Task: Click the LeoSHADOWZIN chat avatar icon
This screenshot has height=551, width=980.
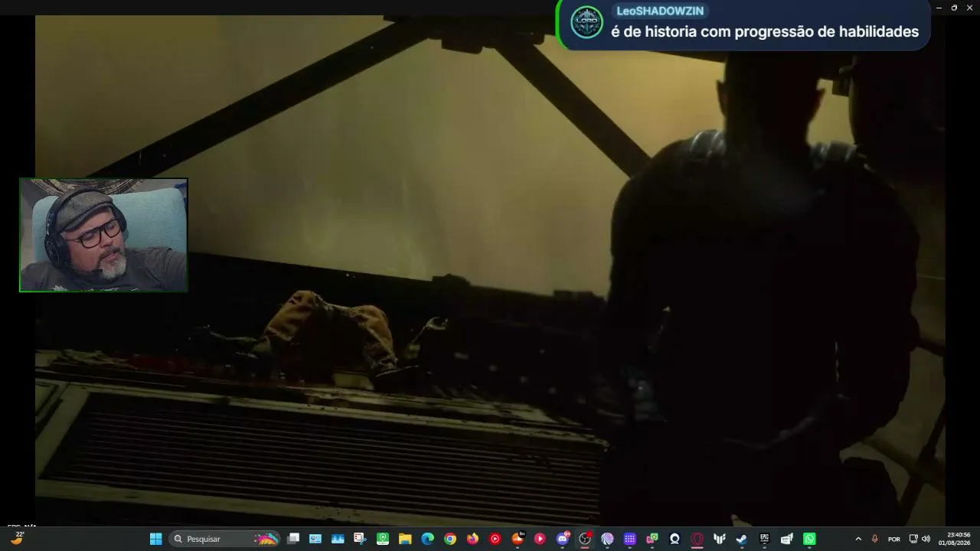Action: (587, 22)
